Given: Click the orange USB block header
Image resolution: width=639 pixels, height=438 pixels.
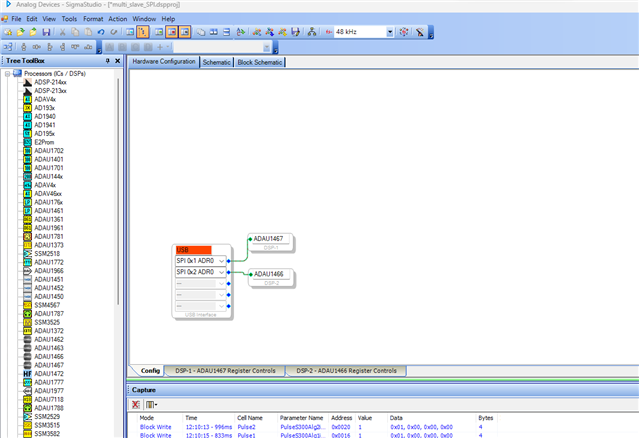Looking at the screenshot, I should 194,250.
